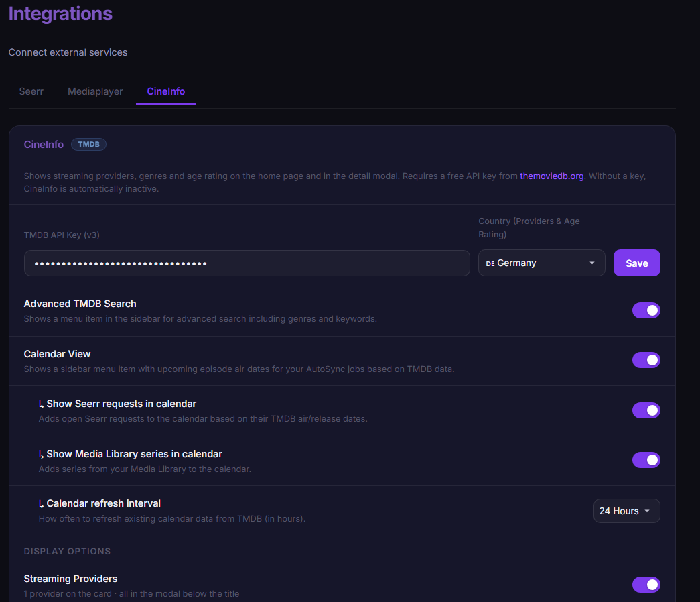700x602 pixels.
Task: Click the 'TMDB API Key (v3)' label
Action: coord(62,235)
